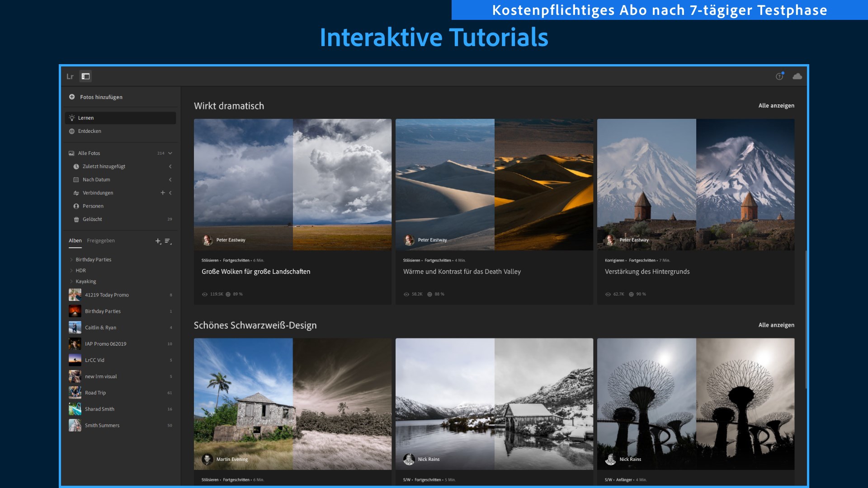
Task: Expand Zuletzt hinzugefügt chevron
Action: pos(170,166)
